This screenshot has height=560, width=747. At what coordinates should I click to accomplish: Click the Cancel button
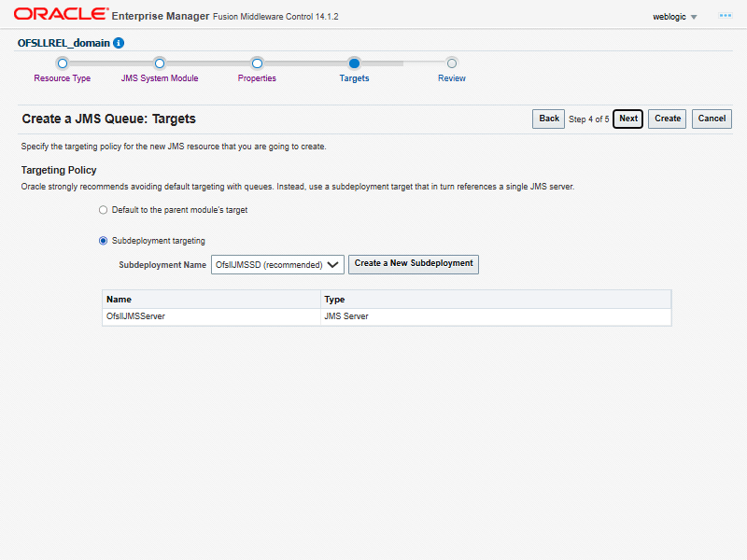tap(712, 119)
